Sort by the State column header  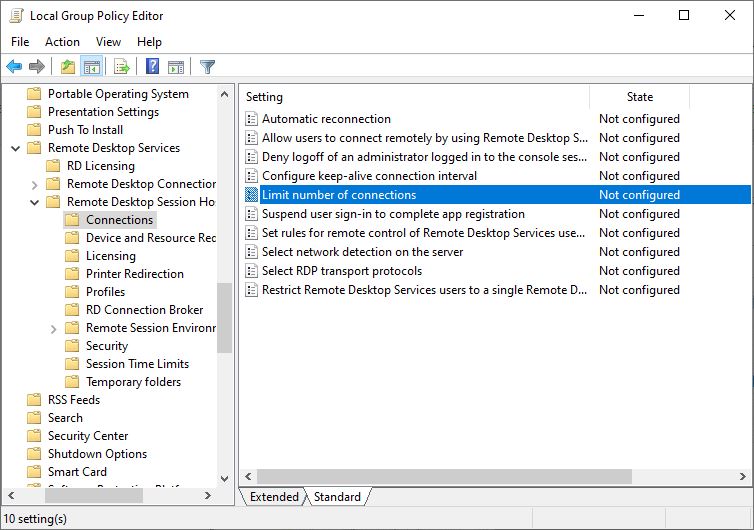click(x=640, y=97)
